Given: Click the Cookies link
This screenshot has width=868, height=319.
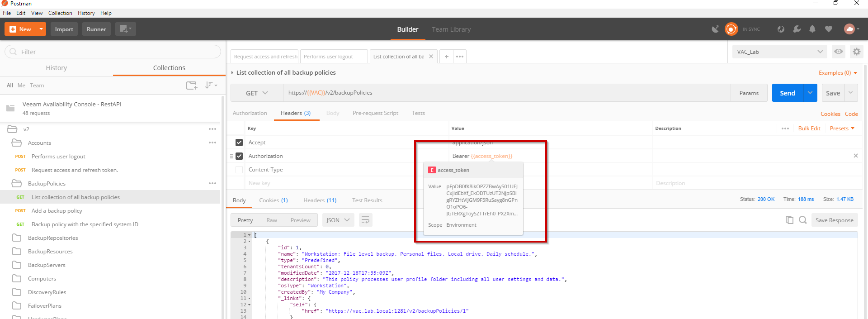Looking at the screenshot, I should (830, 114).
